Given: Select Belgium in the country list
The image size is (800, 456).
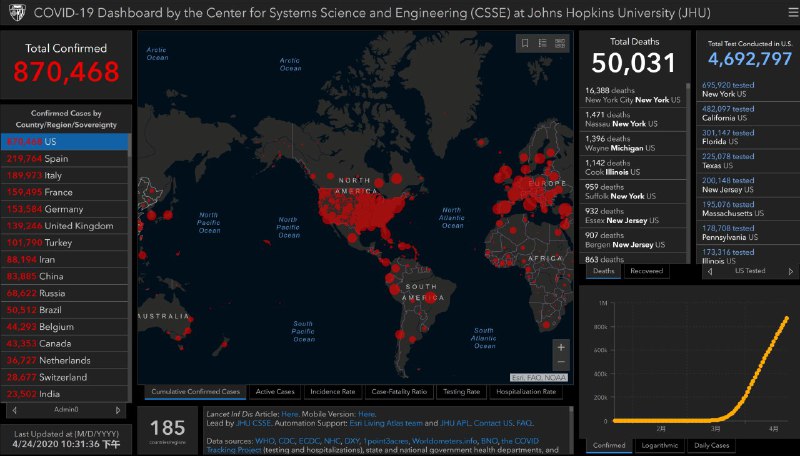Looking at the screenshot, I should coord(64,327).
